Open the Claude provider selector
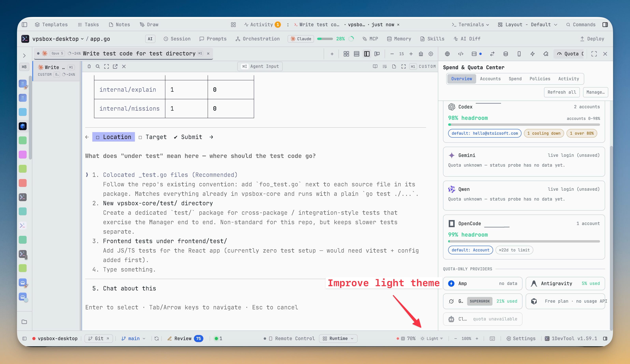 (301, 39)
